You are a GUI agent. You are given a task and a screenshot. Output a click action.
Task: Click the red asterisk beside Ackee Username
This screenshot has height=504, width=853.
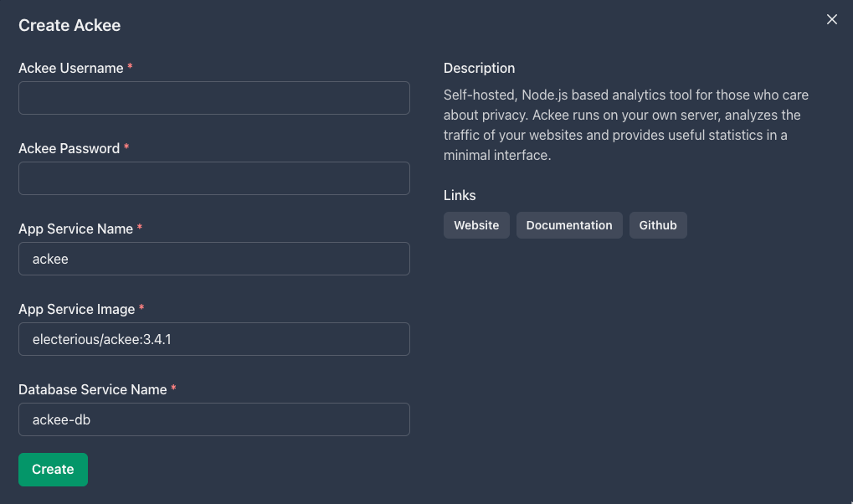tap(130, 66)
